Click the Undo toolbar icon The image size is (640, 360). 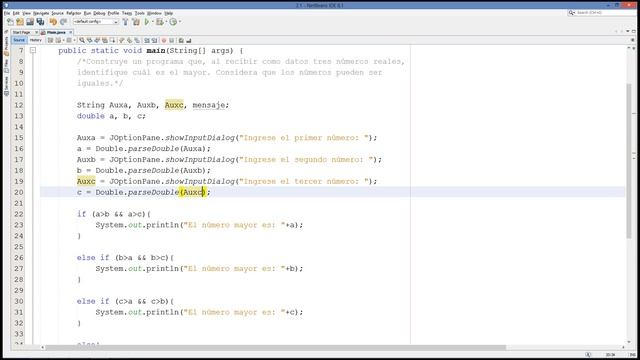click(x=53, y=22)
